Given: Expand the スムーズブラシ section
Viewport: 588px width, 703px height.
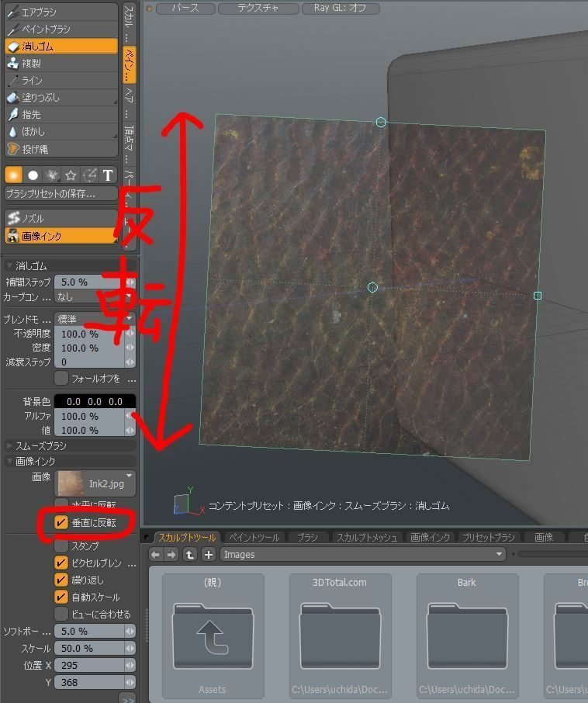Looking at the screenshot, I should [x=9, y=445].
